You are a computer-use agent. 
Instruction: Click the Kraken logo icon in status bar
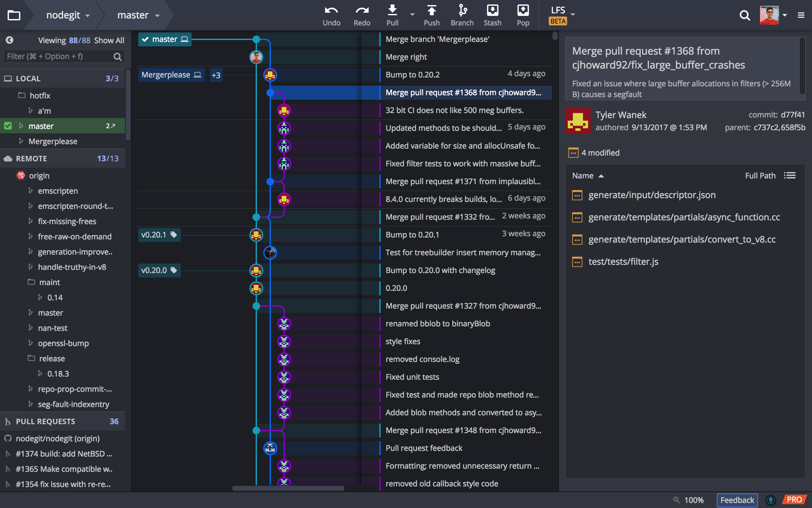point(770,500)
